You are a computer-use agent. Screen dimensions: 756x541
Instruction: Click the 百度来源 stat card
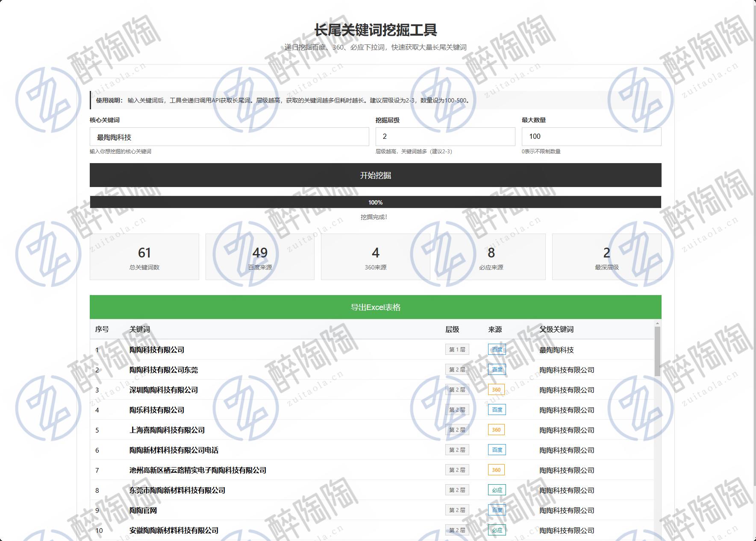(260, 257)
